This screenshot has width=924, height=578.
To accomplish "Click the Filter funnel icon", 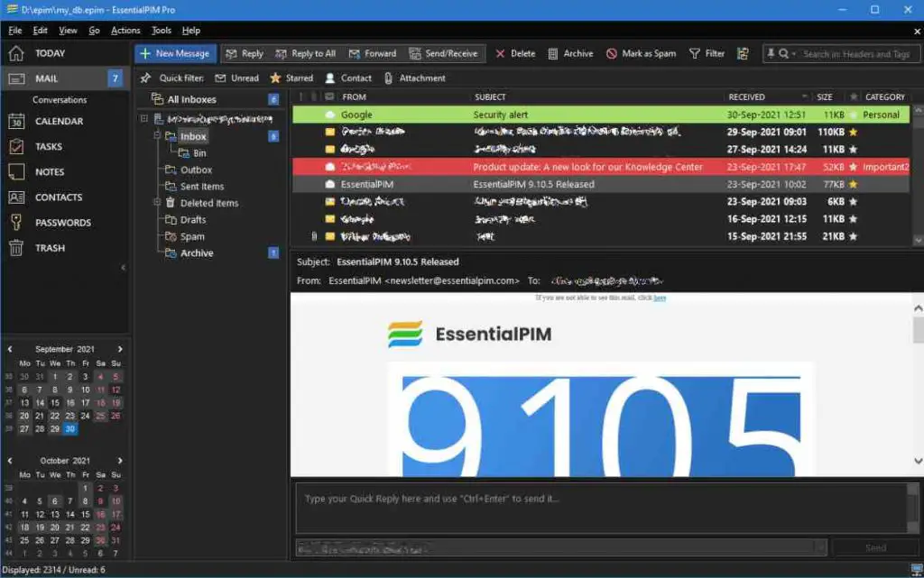I will 695,53.
